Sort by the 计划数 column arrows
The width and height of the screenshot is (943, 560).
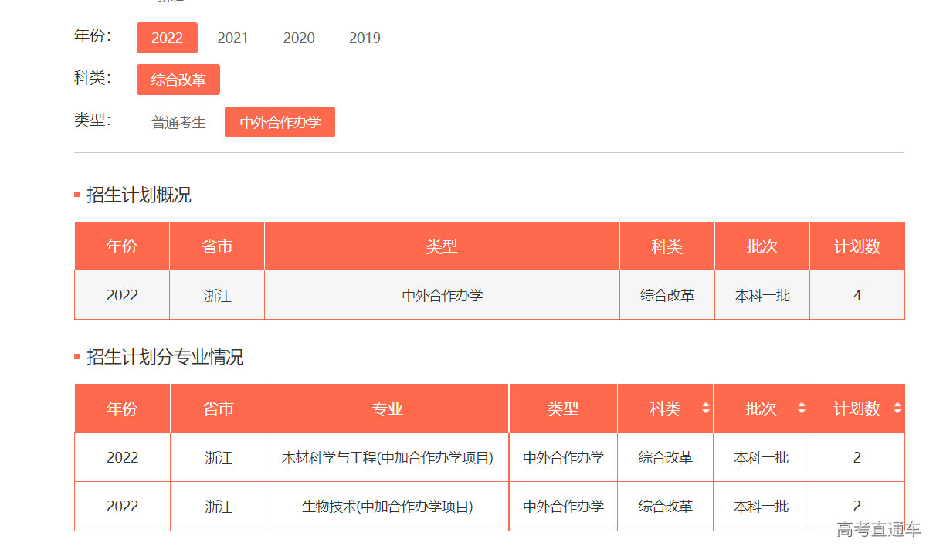pyautogui.click(x=897, y=408)
